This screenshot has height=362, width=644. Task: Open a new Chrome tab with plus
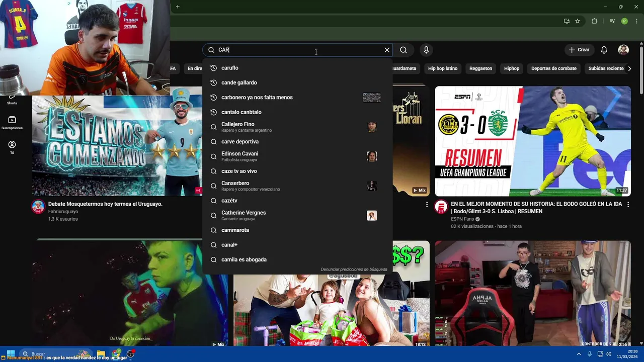(x=178, y=7)
